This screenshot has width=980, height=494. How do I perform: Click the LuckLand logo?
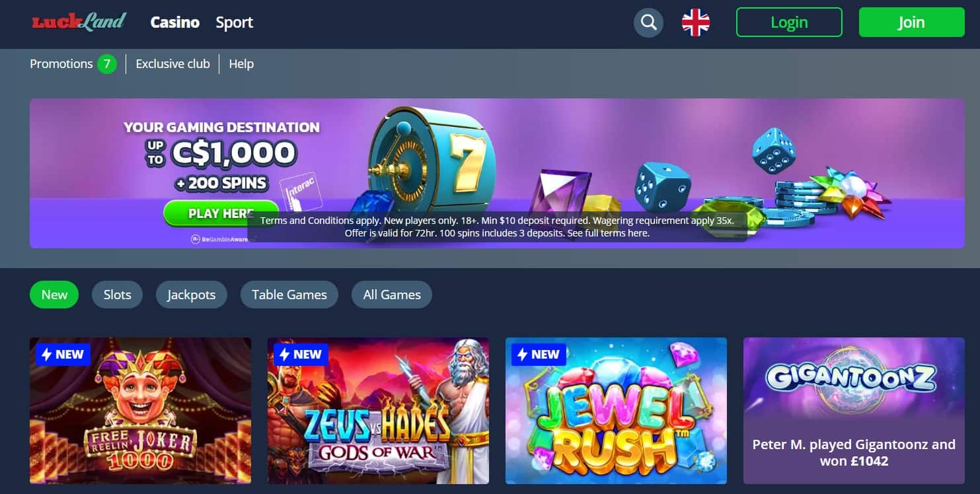tap(79, 22)
